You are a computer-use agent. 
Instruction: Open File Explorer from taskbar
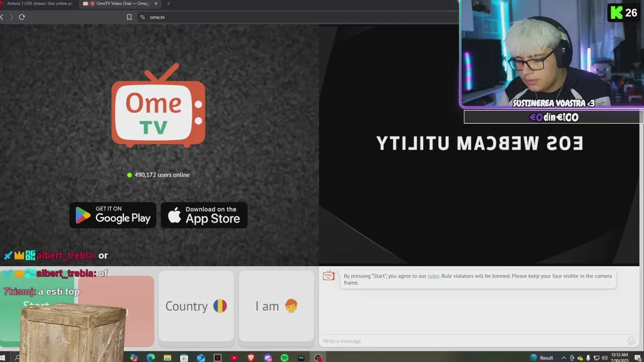[167, 358]
